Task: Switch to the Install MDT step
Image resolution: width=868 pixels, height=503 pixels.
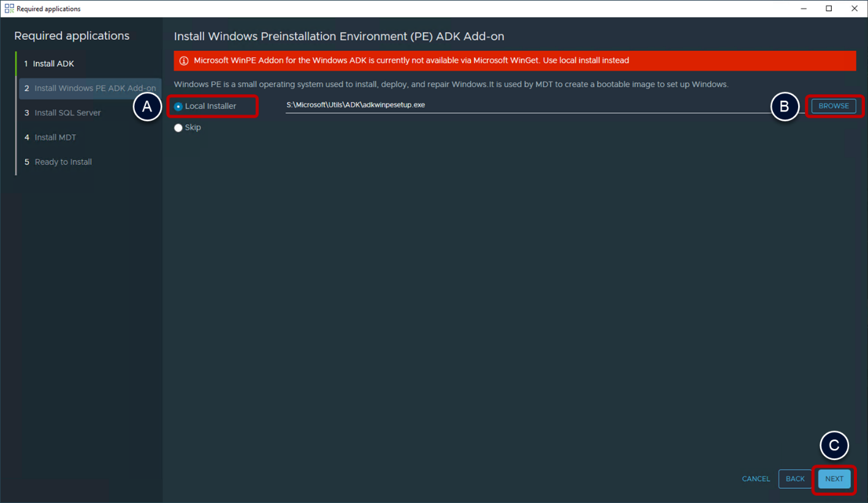Action: click(55, 137)
